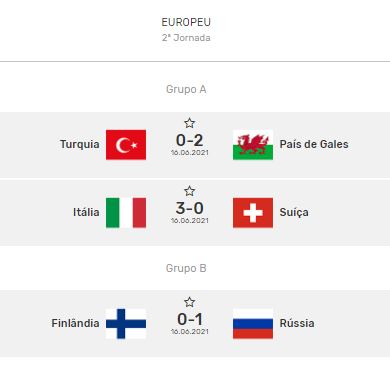Click the Russia flag icon
The height and width of the screenshot is (386, 390).
253,324
